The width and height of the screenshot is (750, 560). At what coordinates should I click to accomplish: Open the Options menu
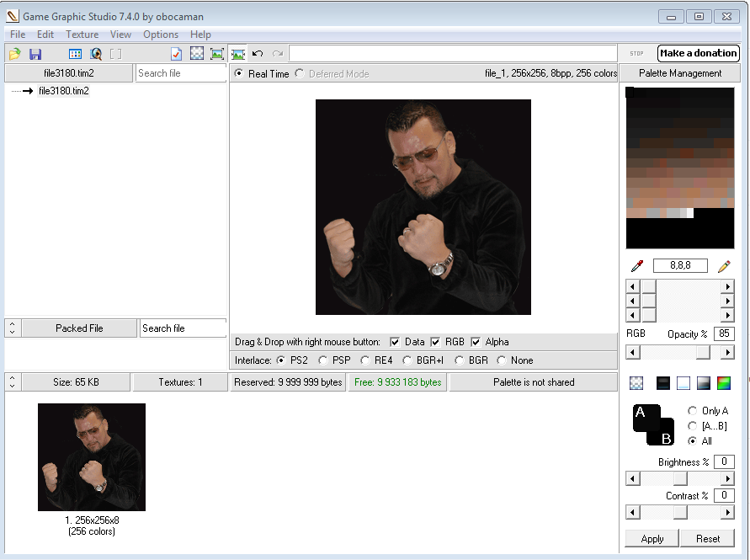click(160, 35)
